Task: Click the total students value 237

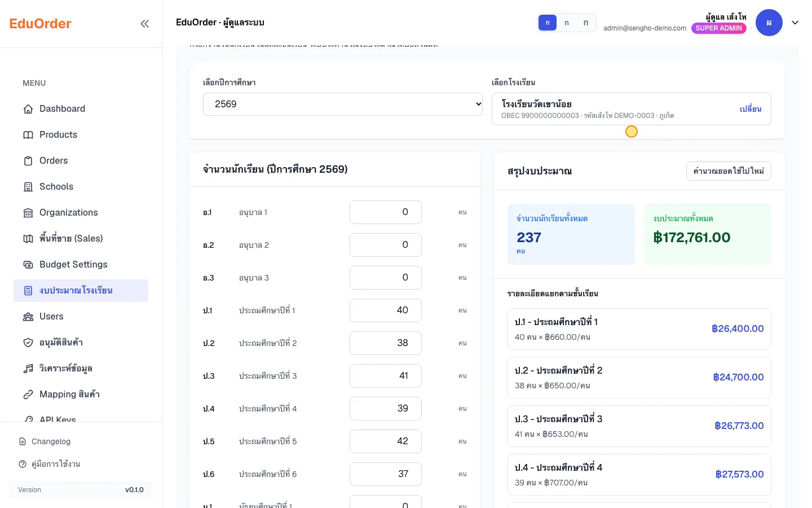Action: pos(529,238)
